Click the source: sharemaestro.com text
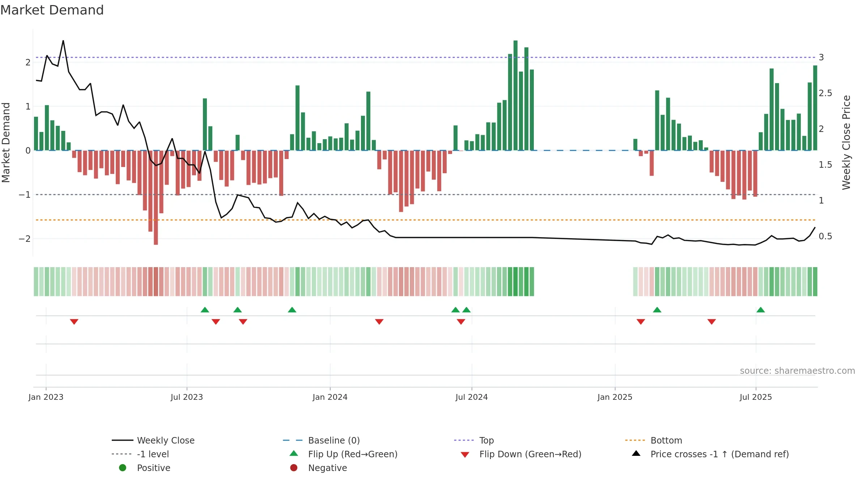This screenshot has width=868, height=488. 797,371
